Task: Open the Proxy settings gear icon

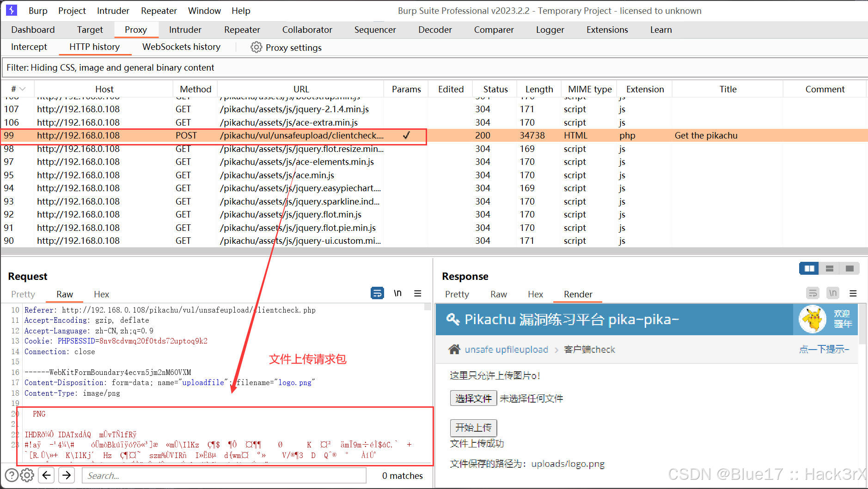Action: pos(256,47)
